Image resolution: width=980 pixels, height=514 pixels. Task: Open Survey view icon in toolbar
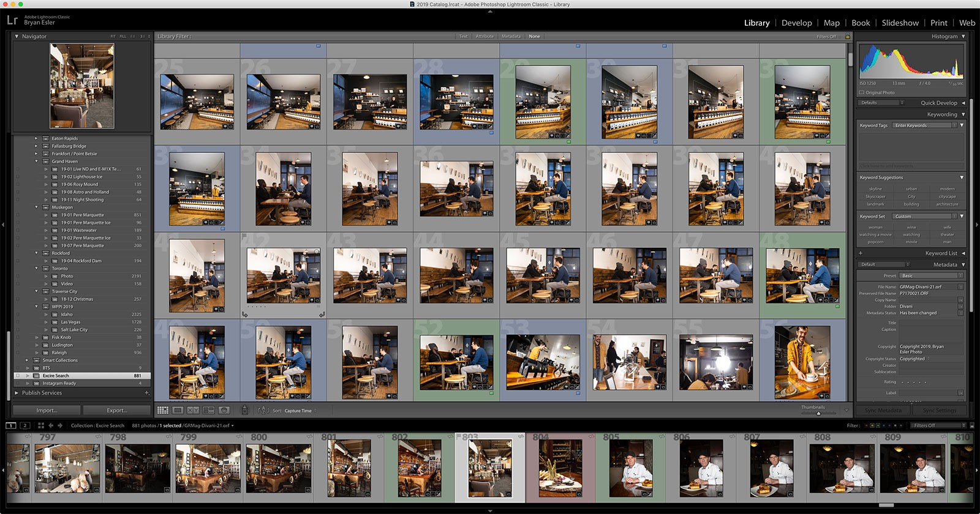click(208, 411)
